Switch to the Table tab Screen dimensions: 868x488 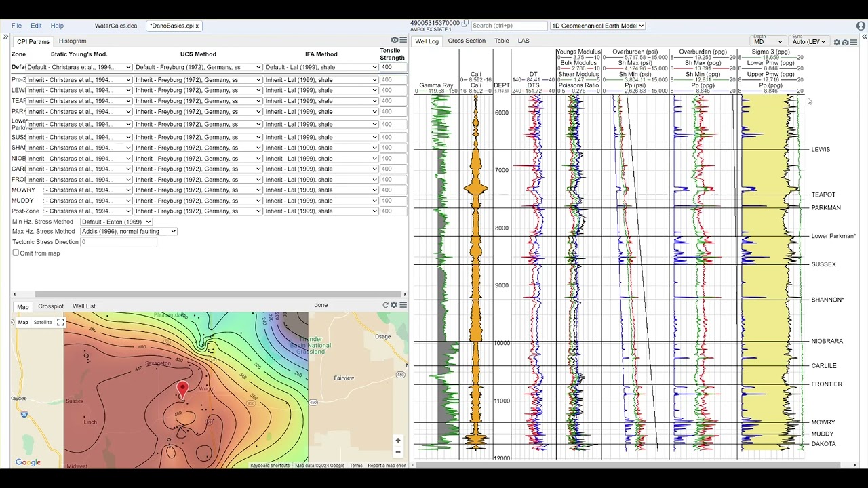point(502,41)
